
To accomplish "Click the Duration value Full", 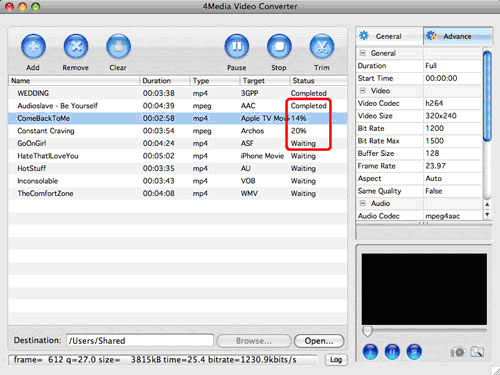I will point(431,66).
